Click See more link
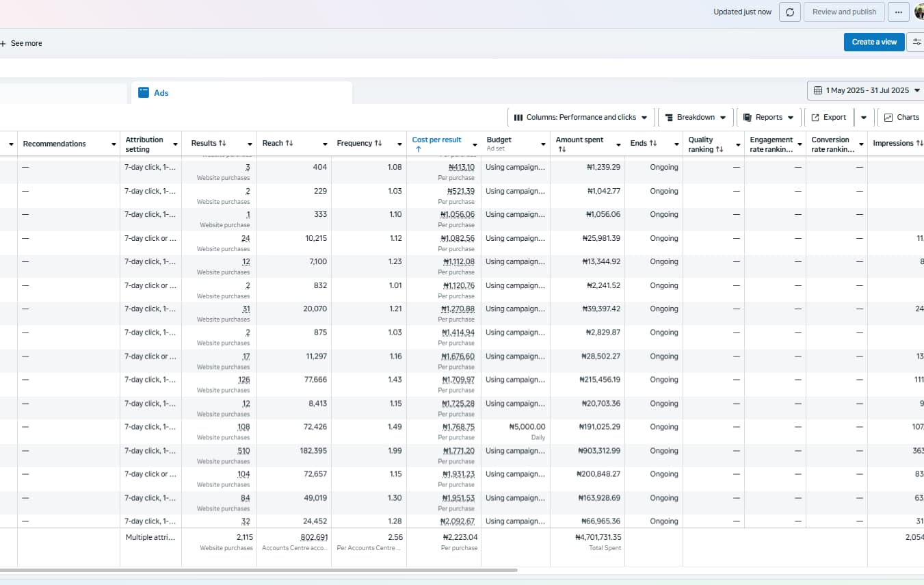The image size is (924, 585). [26, 43]
